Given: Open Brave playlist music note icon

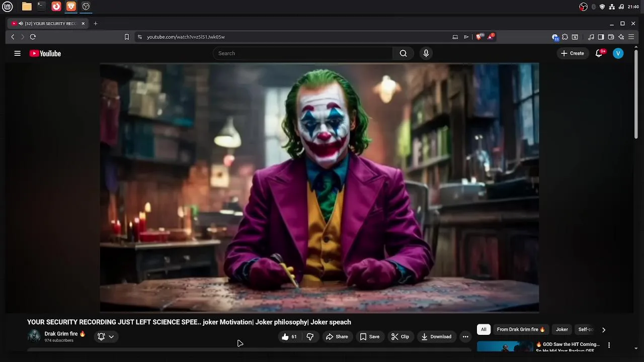Looking at the screenshot, I should point(591,37).
